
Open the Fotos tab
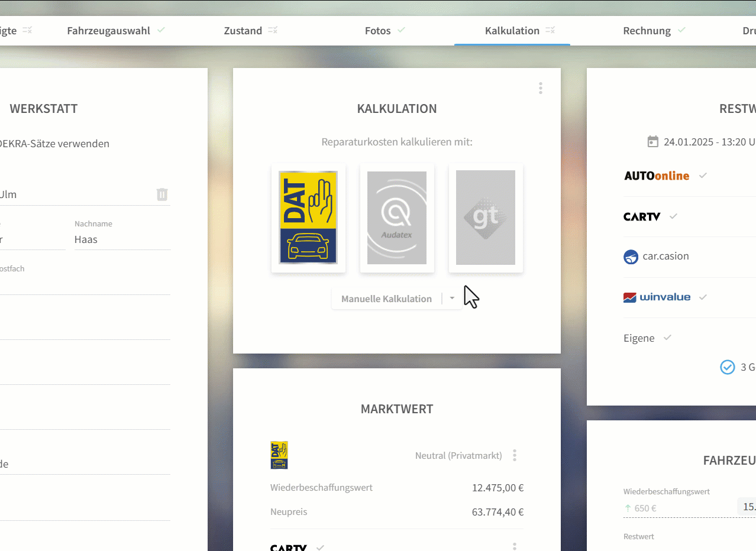click(x=377, y=31)
